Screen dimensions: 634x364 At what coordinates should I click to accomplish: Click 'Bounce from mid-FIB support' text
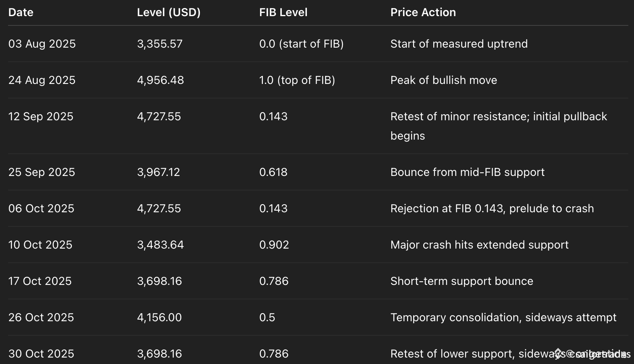tap(467, 172)
